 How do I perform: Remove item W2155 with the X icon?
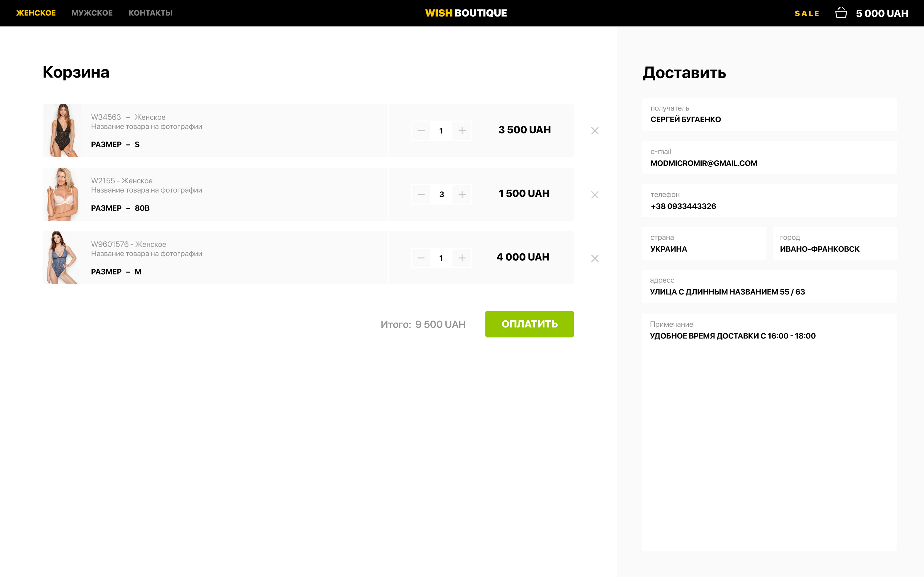coord(594,194)
